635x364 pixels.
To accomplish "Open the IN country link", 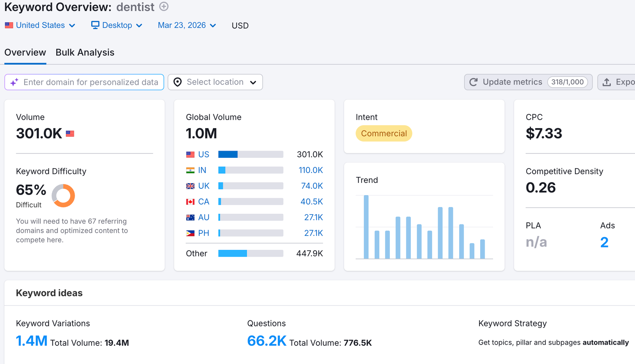I will click(202, 170).
